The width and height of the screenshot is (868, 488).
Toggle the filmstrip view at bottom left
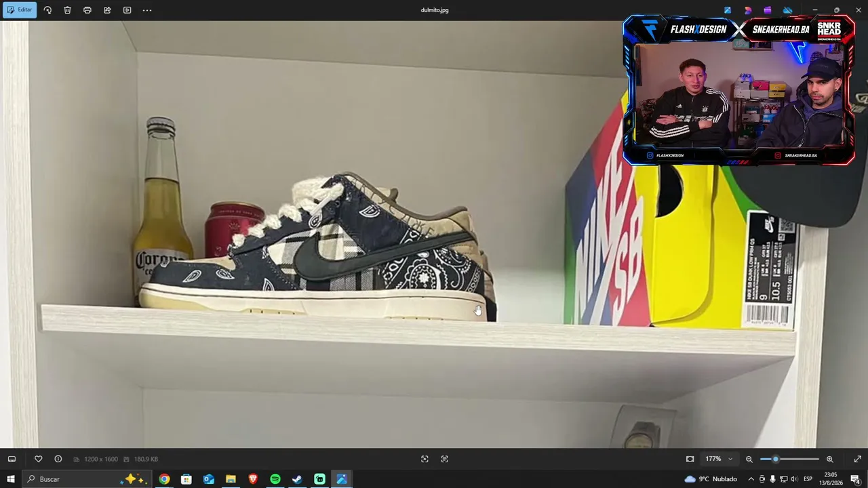(x=12, y=459)
